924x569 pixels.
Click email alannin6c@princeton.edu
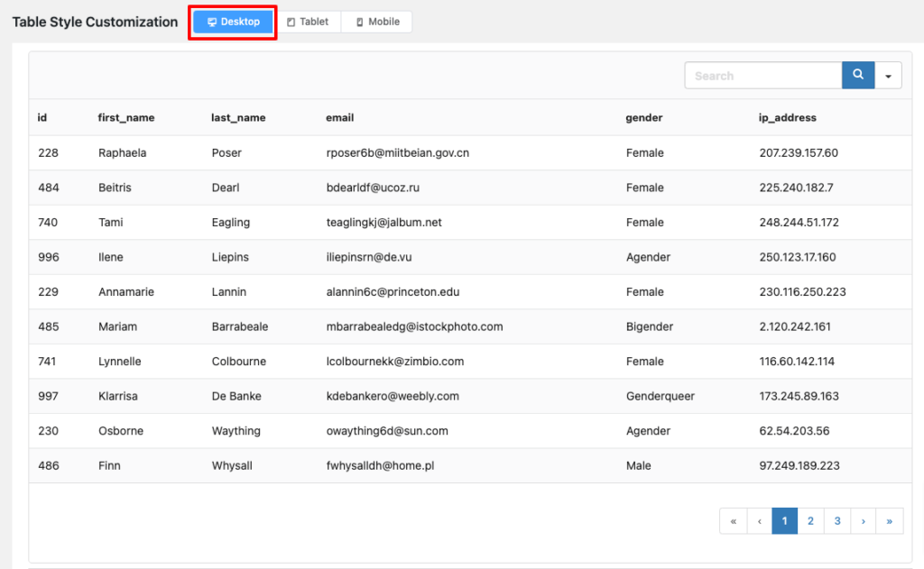coord(393,292)
